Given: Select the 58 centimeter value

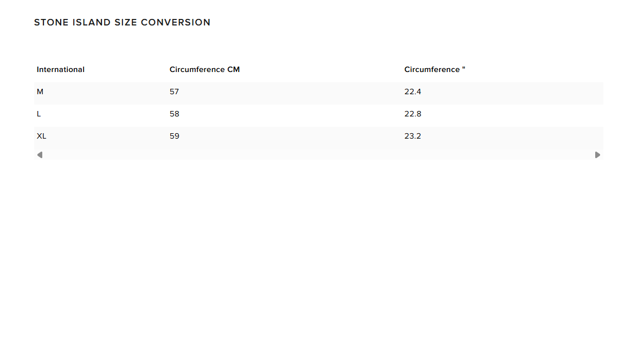Looking at the screenshot, I should pos(174,114).
